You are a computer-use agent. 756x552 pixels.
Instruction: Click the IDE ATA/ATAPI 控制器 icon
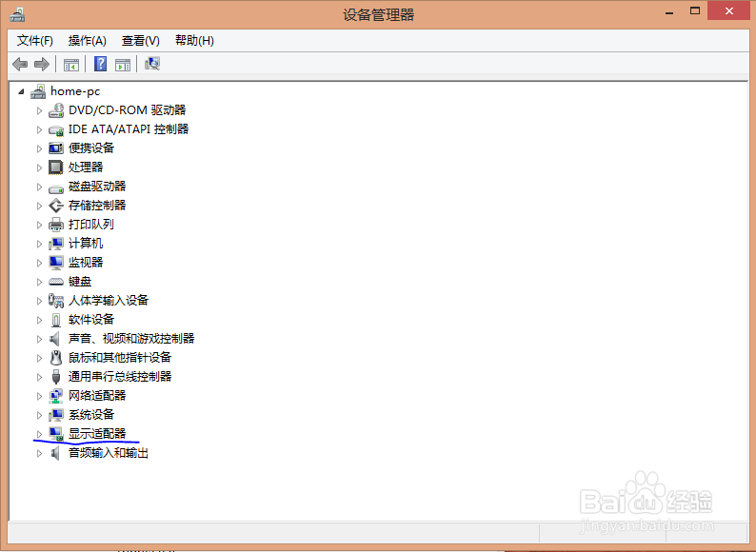coord(56,129)
